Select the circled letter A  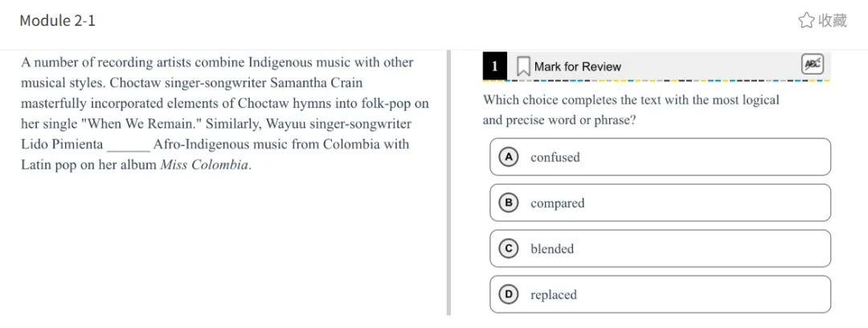pos(508,157)
